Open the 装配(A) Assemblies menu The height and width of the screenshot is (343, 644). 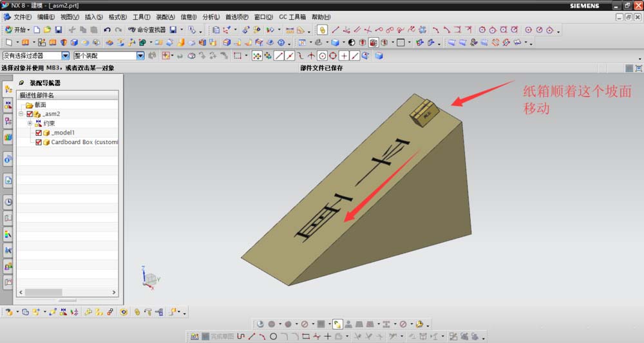pos(166,17)
